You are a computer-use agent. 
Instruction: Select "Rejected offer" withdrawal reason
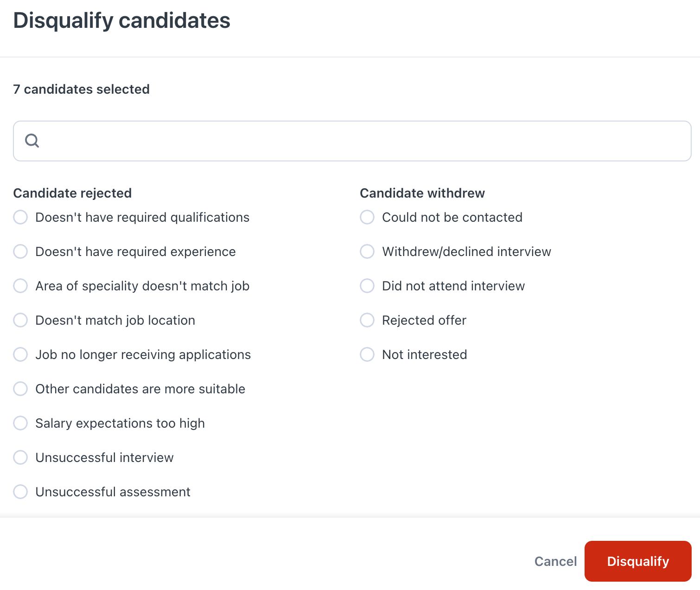[367, 320]
